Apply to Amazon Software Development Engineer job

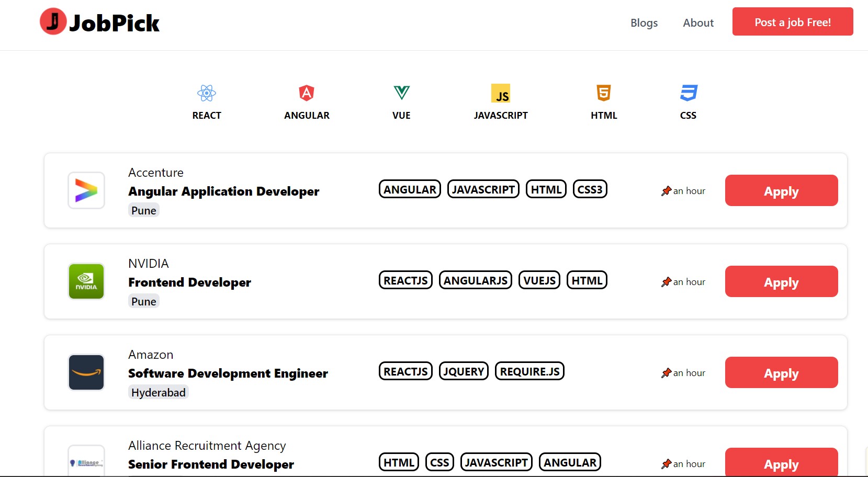pyautogui.click(x=781, y=372)
